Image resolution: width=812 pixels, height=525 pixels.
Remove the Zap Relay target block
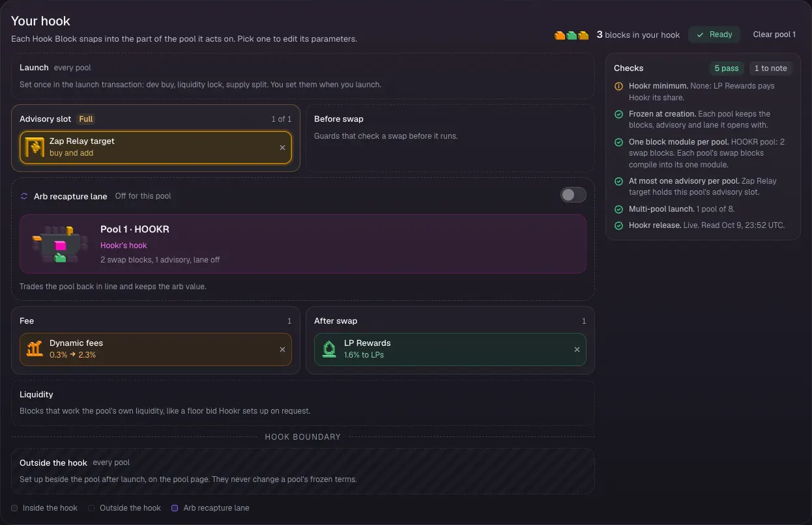pyautogui.click(x=282, y=147)
